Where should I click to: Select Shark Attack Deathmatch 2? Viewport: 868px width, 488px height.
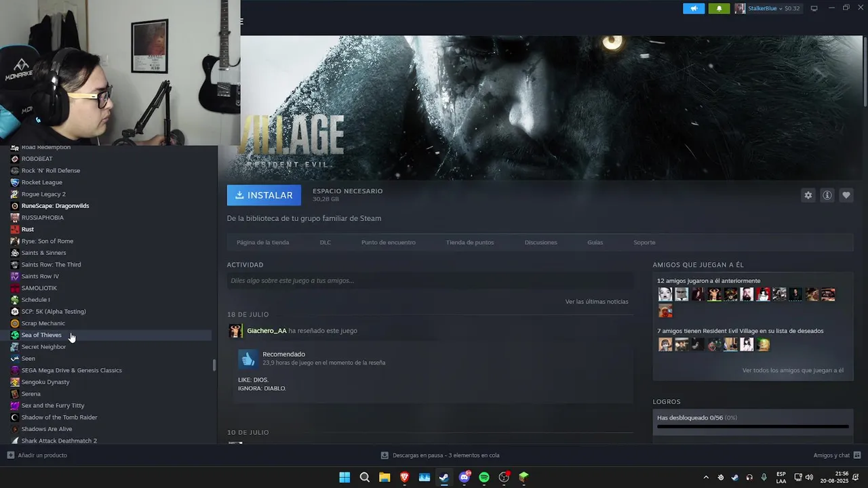(x=59, y=441)
